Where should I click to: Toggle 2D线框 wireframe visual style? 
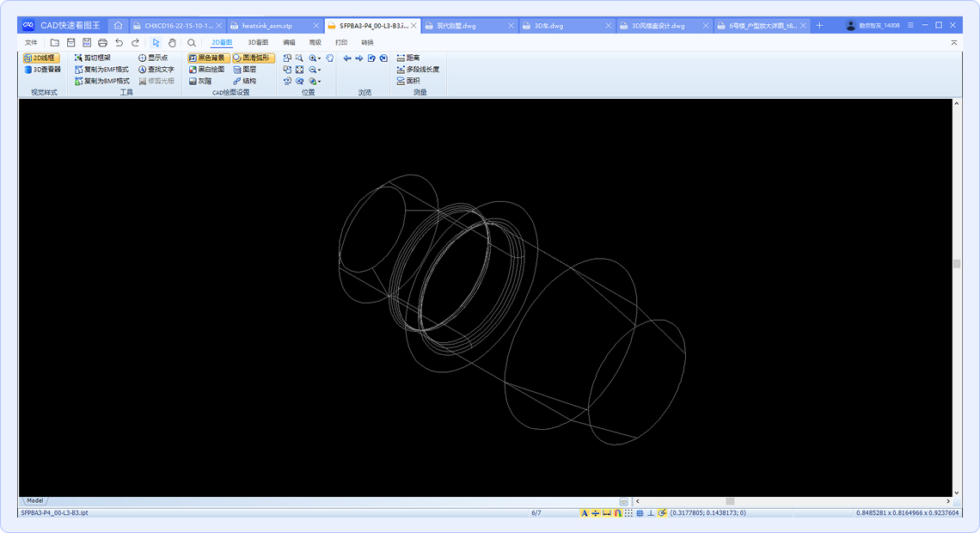point(40,58)
